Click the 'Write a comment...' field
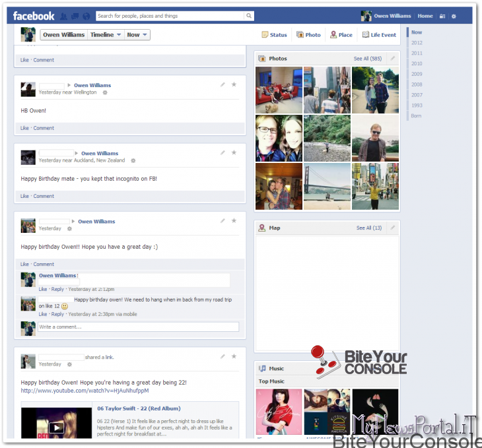This screenshot has height=448, width=482. 139,327
